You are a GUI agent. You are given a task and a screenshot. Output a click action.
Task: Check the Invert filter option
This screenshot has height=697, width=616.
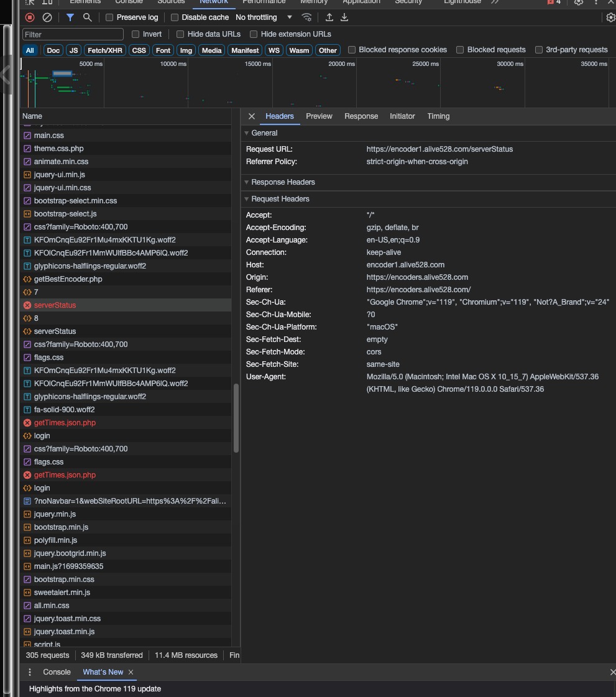coord(136,34)
